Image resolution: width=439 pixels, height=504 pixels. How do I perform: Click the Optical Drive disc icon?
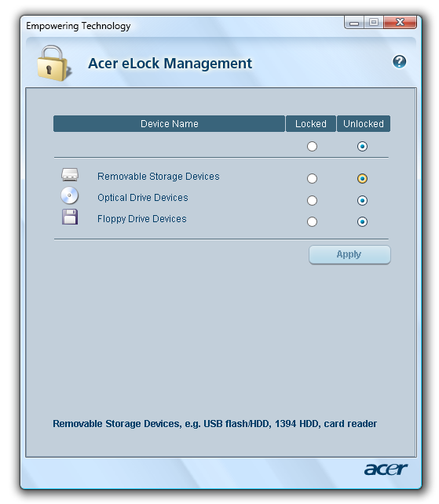click(x=69, y=195)
